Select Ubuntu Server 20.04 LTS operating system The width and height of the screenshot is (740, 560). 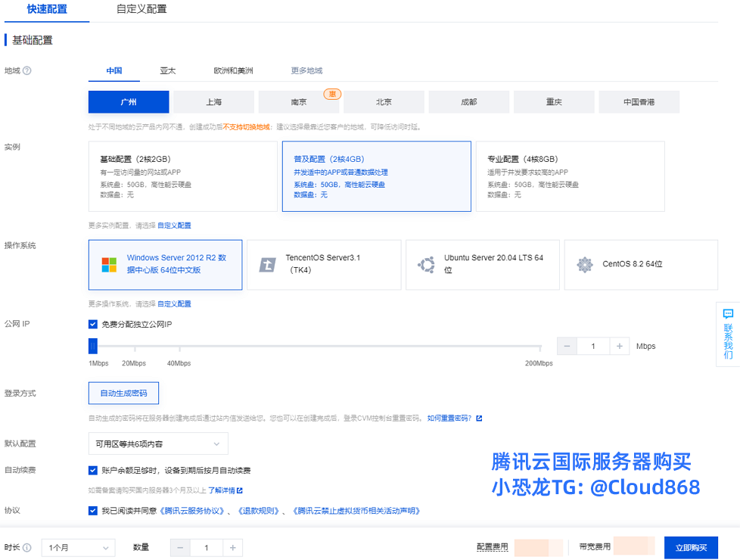[x=482, y=265]
